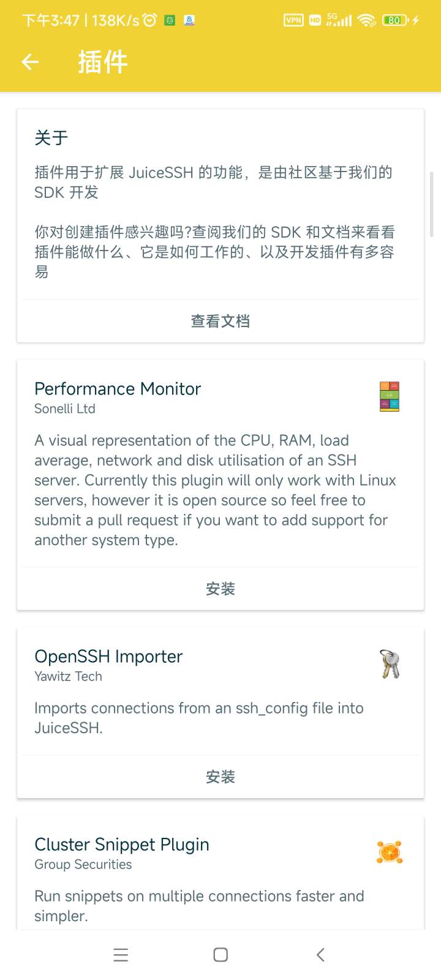Tap the 插件 page title
Viewport: 441px width, 980px height.
coord(103,62)
